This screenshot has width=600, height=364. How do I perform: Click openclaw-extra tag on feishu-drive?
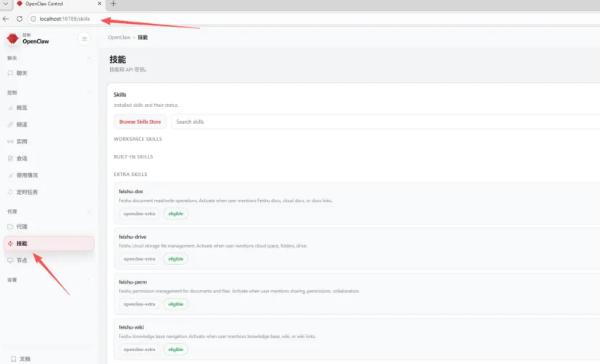[x=139, y=259]
